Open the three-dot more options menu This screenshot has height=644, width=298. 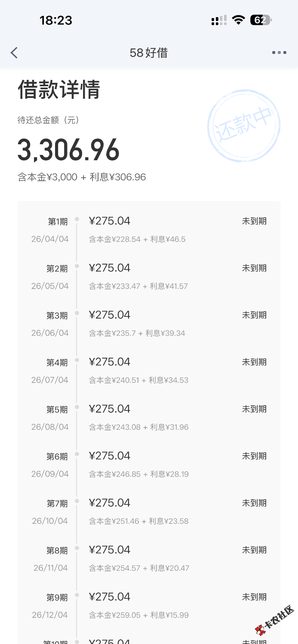(x=279, y=53)
